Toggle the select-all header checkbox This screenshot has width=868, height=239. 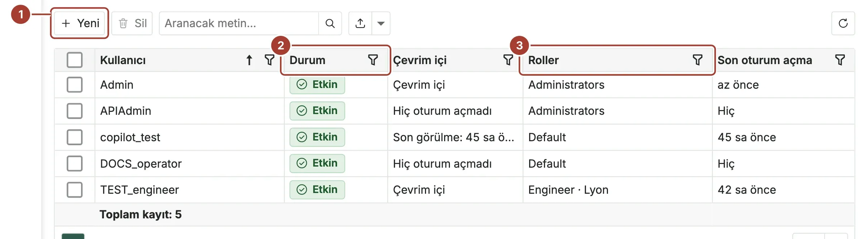tap(75, 60)
